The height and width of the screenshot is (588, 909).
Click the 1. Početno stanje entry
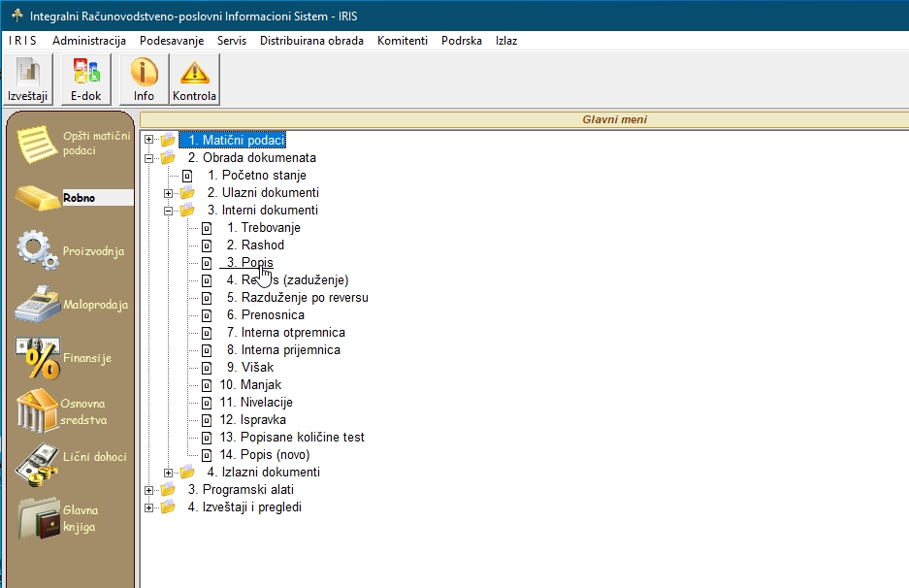pyautogui.click(x=256, y=176)
